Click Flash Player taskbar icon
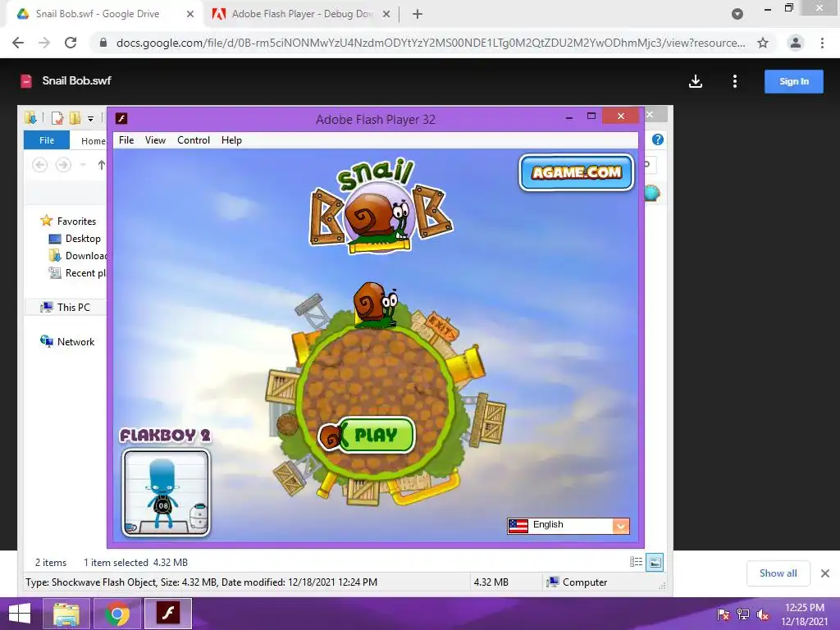This screenshot has width=840, height=630. coord(167,614)
